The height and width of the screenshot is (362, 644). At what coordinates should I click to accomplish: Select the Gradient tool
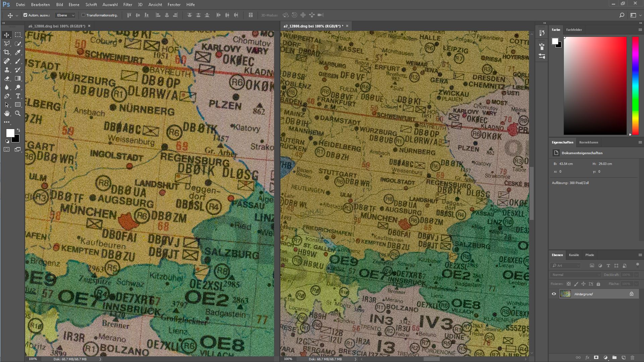point(18,78)
